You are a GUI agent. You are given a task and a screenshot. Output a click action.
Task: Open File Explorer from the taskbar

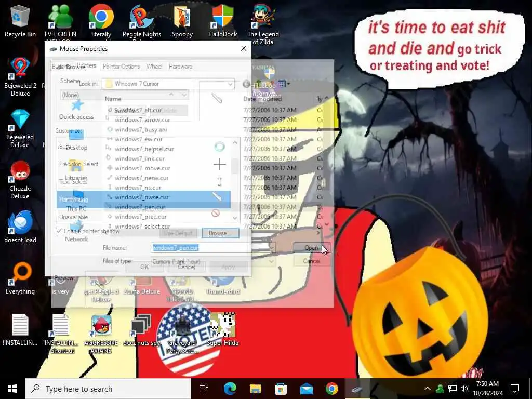255,389
